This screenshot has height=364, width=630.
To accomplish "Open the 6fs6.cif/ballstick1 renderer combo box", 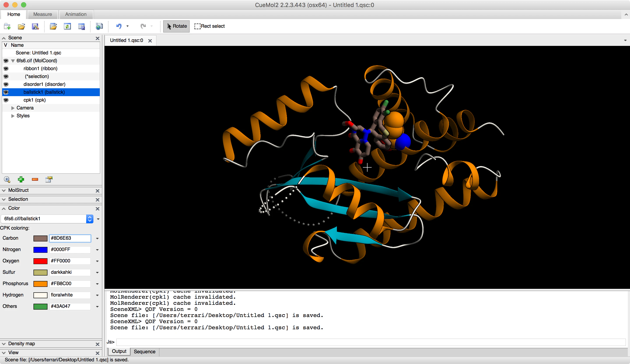I will pos(47,219).
